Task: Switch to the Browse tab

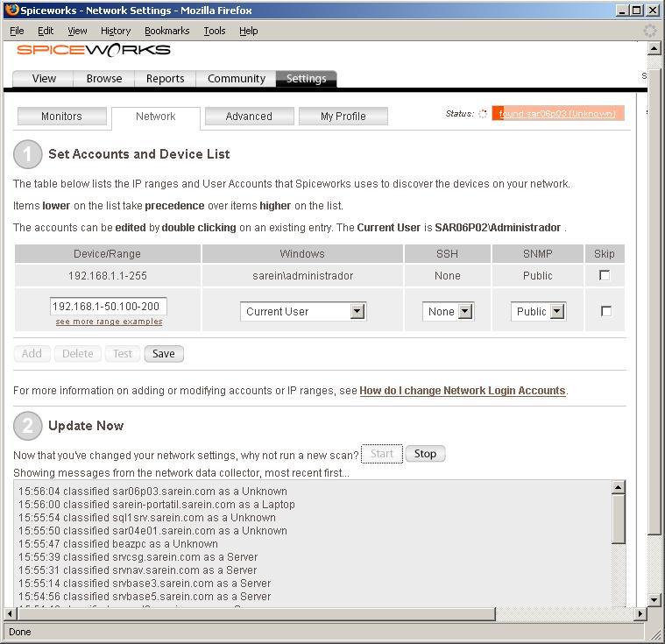Action: pos(104,79)
